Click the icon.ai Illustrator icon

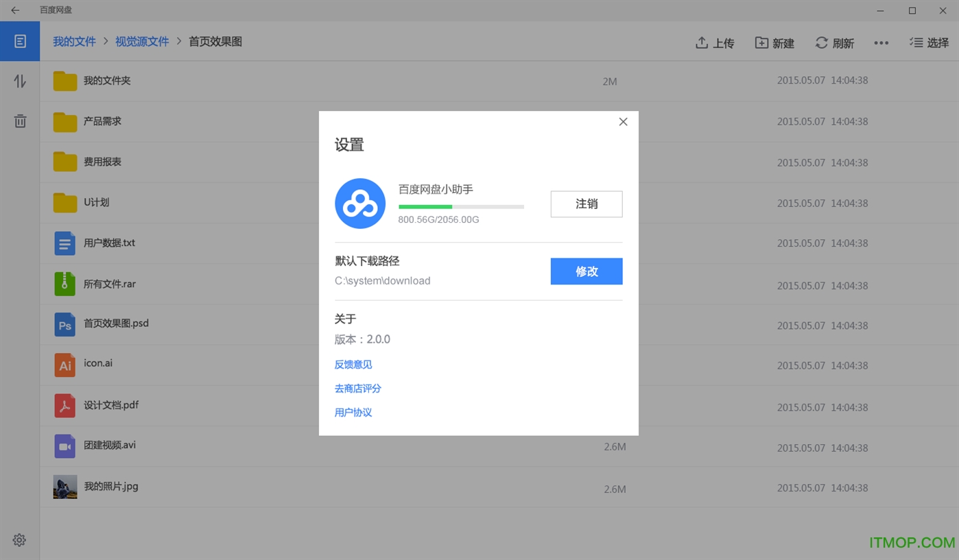(64, 365)
